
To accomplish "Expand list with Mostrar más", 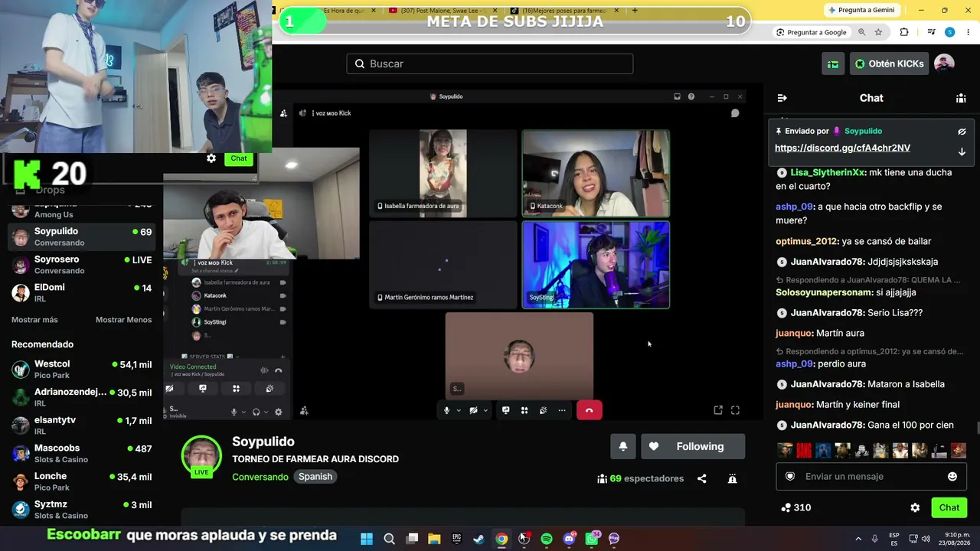I will [34, 320].
